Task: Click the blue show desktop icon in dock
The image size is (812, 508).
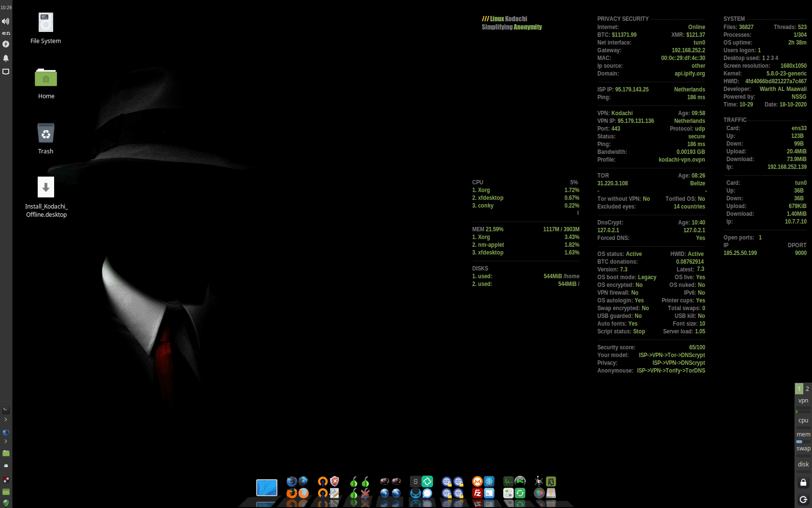Action: tap(267, 488)
